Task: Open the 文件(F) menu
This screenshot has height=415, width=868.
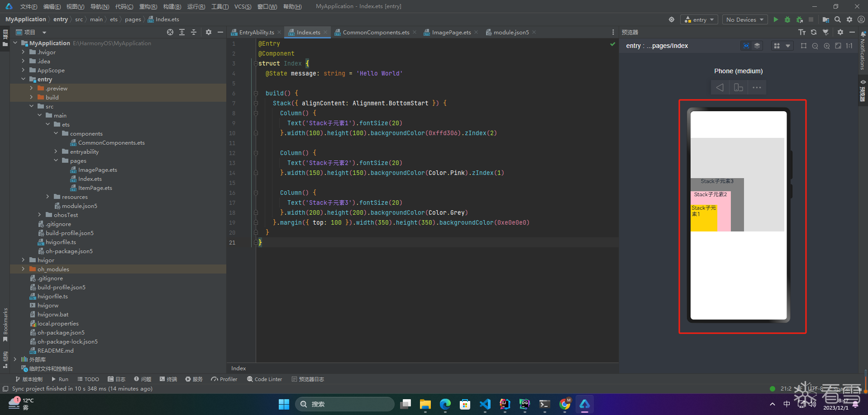Action: point(29,6)
